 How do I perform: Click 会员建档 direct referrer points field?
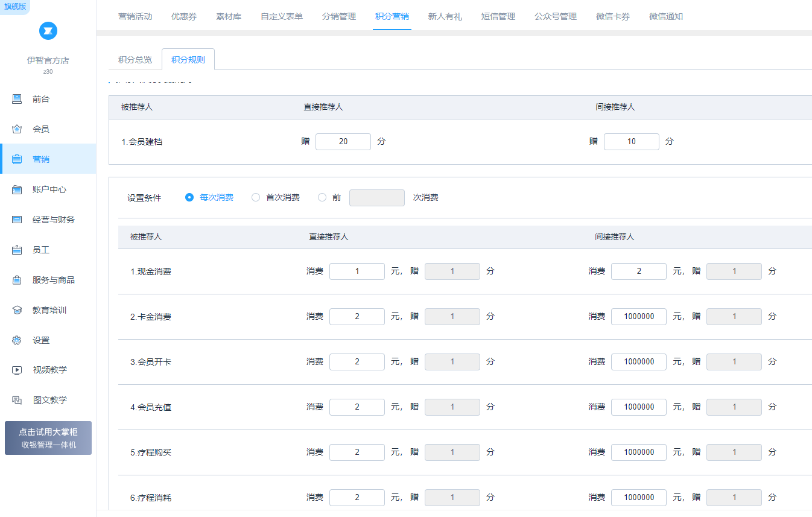click(x=343, y=142)
